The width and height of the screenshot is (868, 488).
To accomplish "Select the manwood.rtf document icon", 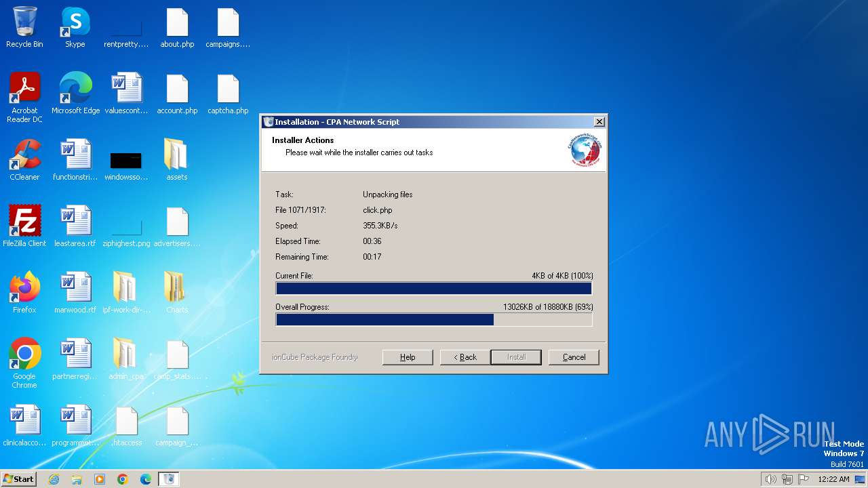I will (x=75, y=293).
